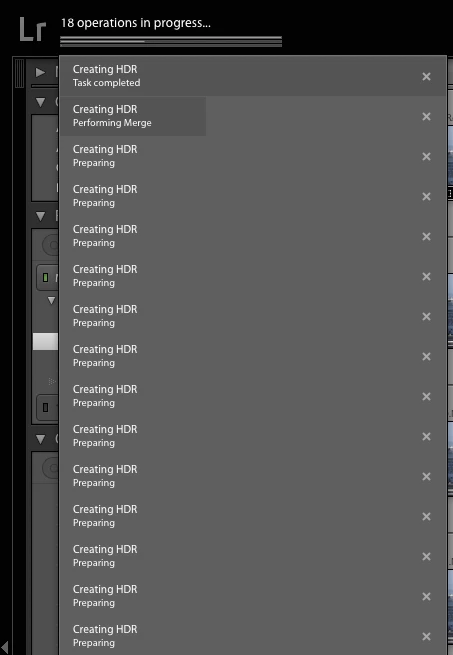
Task: Click the Lr Lightroom logo
Action: point(32,29)
